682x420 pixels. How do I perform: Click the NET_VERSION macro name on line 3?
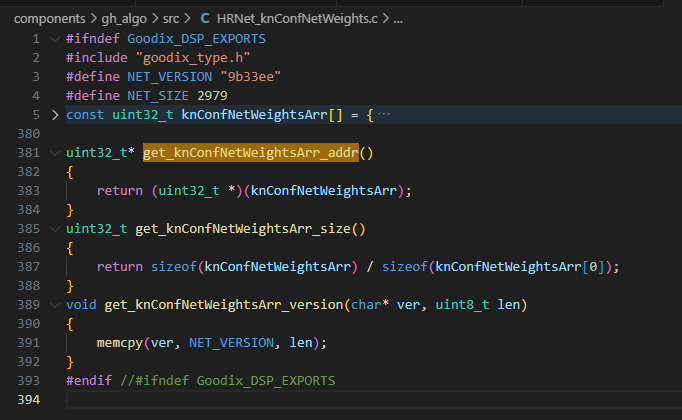pos(170,77)
